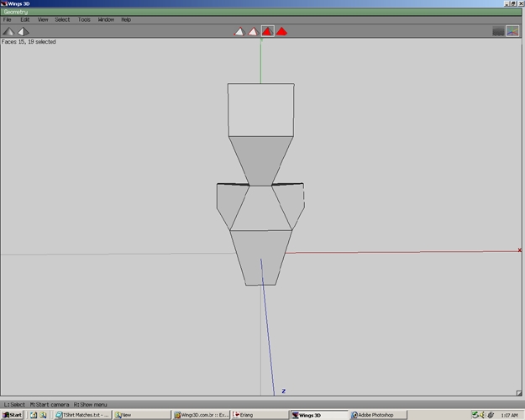Click the viewport resize grip corner
The width and height of the screenshot is (525, 420).
(x=518, y=393)
